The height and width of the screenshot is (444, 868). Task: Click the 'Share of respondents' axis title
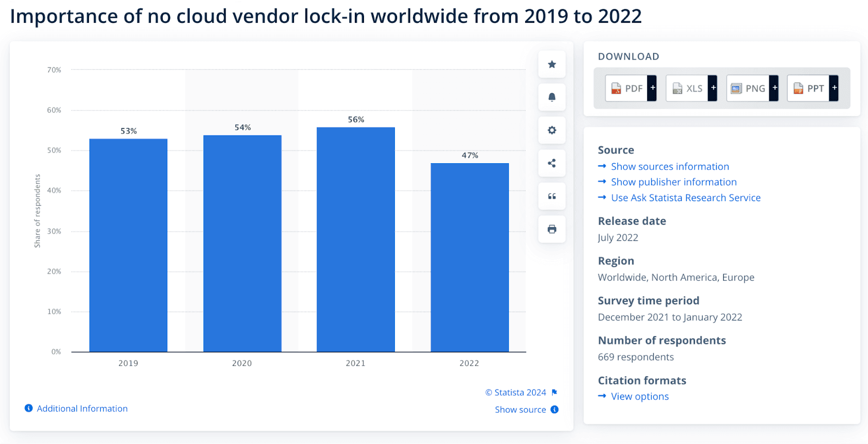(x=37, y=211)
